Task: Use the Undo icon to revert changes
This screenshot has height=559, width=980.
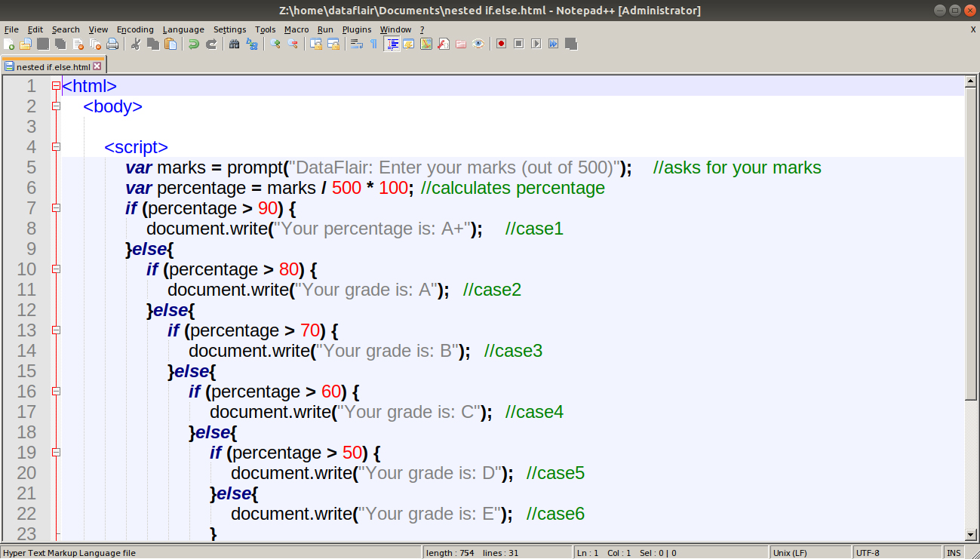Action: click(193, 44)
